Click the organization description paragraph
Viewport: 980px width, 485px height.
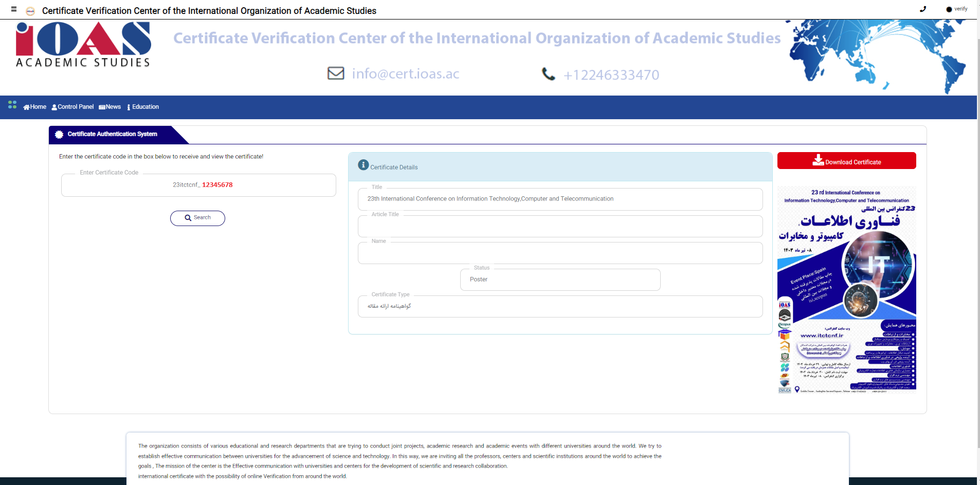pyautogui.click(x=400, y=461)
